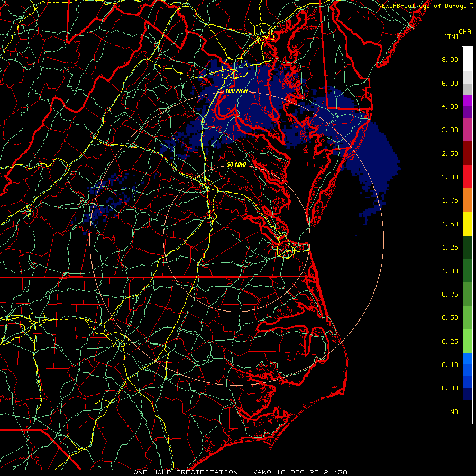
Task: Click the pink 3.00 legend swatch
Action: pyautogui.click(x=467, y=130)
